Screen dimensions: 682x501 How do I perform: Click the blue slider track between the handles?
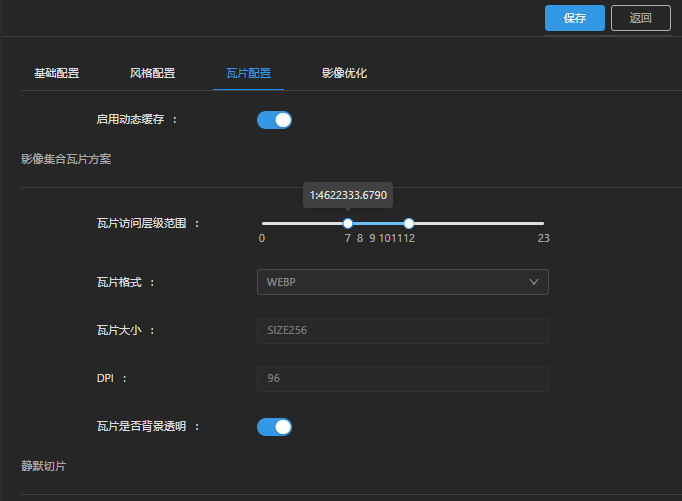pos(378,223)
